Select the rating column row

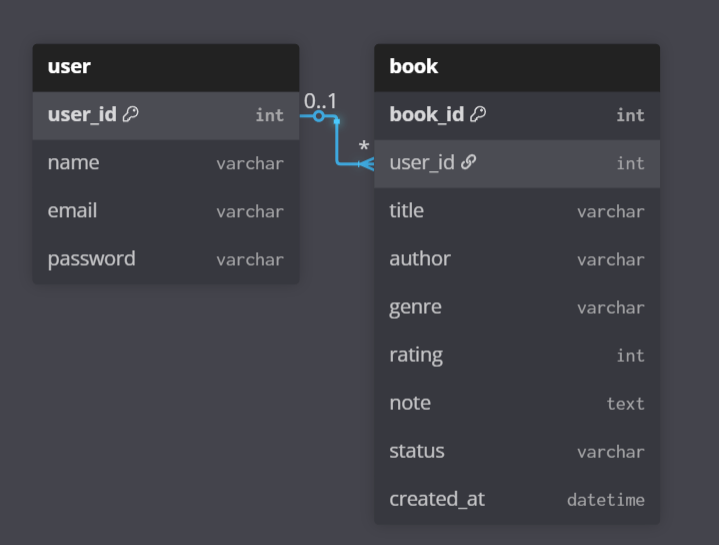pos(517,356)
